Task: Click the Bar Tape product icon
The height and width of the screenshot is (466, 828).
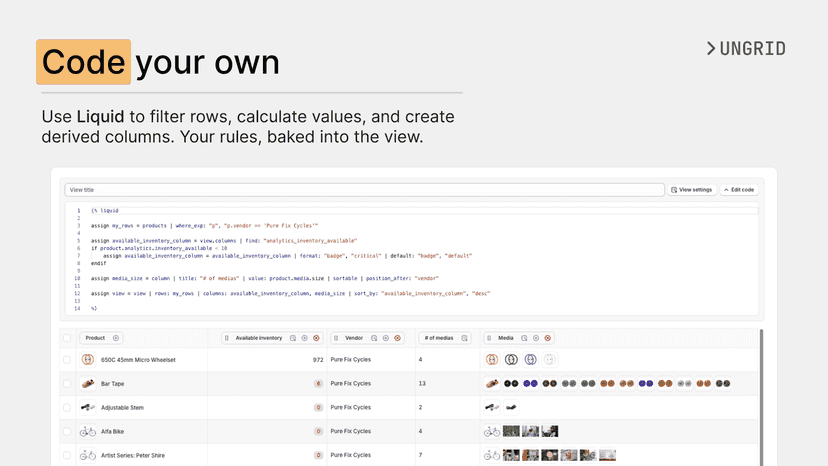Action: coord(88,384)
